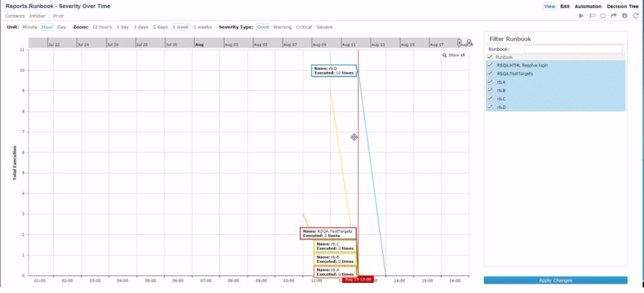
Task: Open the info circle icon
Action: click(625, 16)
